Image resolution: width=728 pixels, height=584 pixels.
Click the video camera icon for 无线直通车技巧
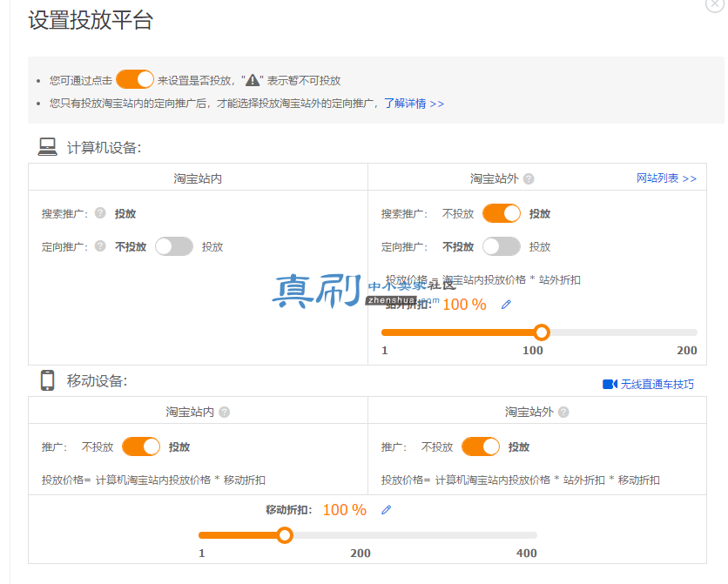610,384
